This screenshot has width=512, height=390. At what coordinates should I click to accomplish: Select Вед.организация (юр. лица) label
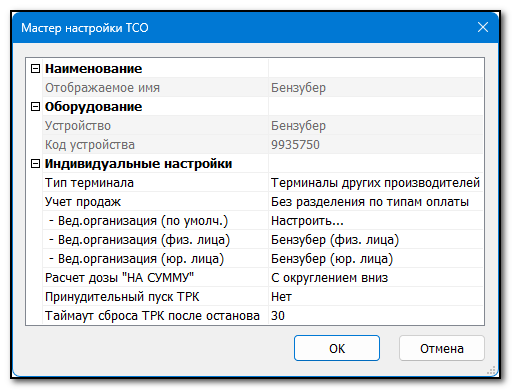(x=136, y=259)
